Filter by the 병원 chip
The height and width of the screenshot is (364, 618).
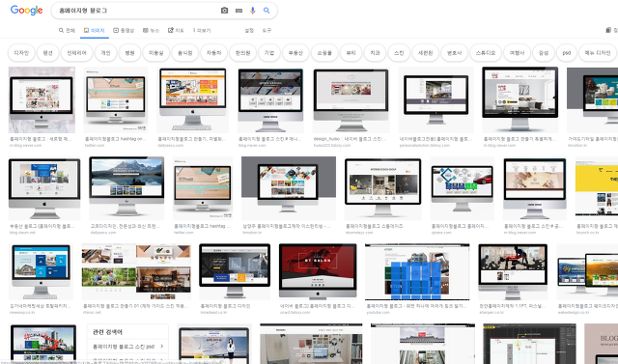click(129, 53)
